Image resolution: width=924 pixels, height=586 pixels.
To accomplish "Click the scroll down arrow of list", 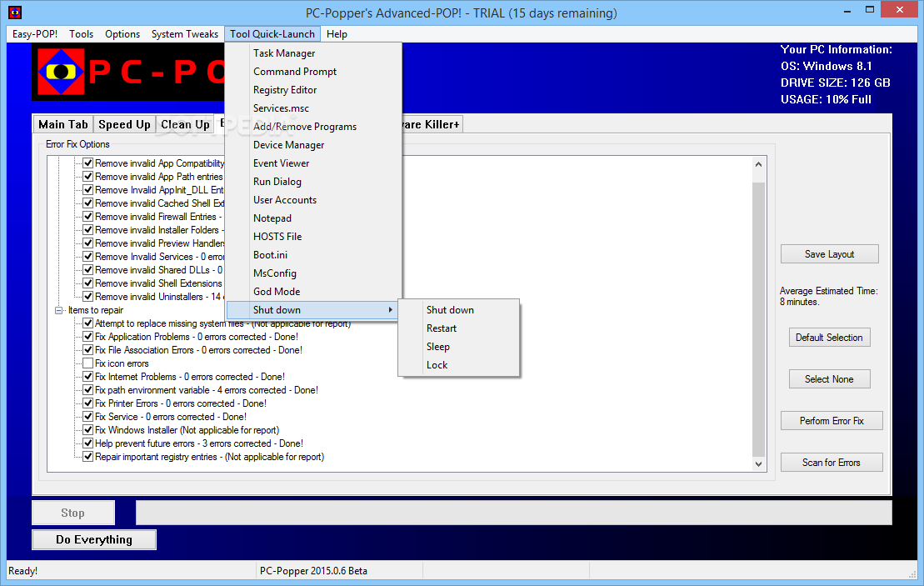I will point(758,464).
